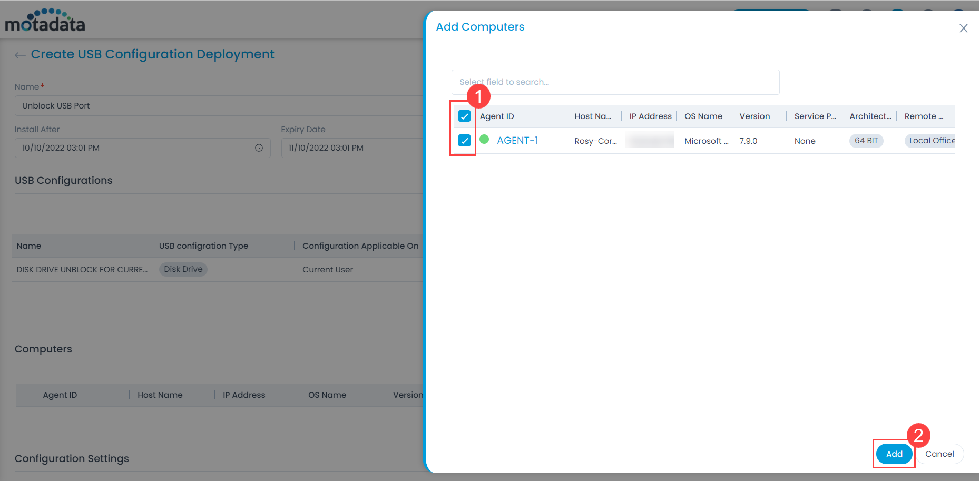
Task: Toggle the select-all checkbox in table header
Action: pyautogui.click(x=464, y=116)
